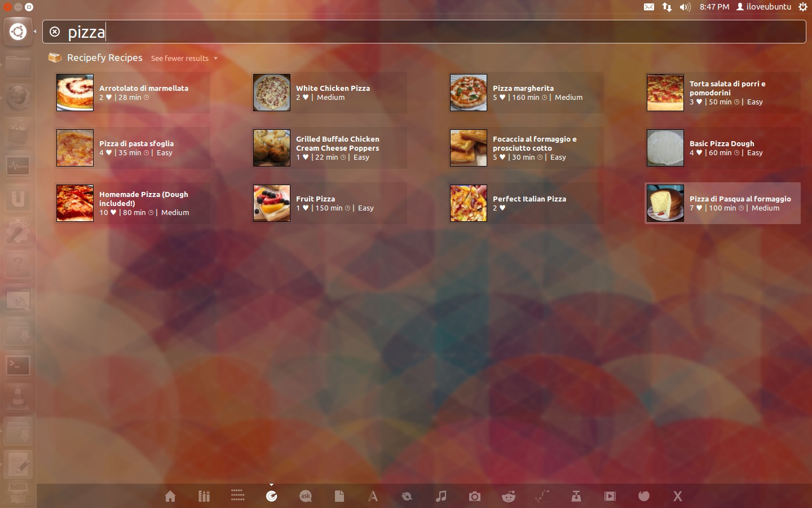812x508 pixels.
Task: Open System Monitor from launcher
Action: point(18,165)
